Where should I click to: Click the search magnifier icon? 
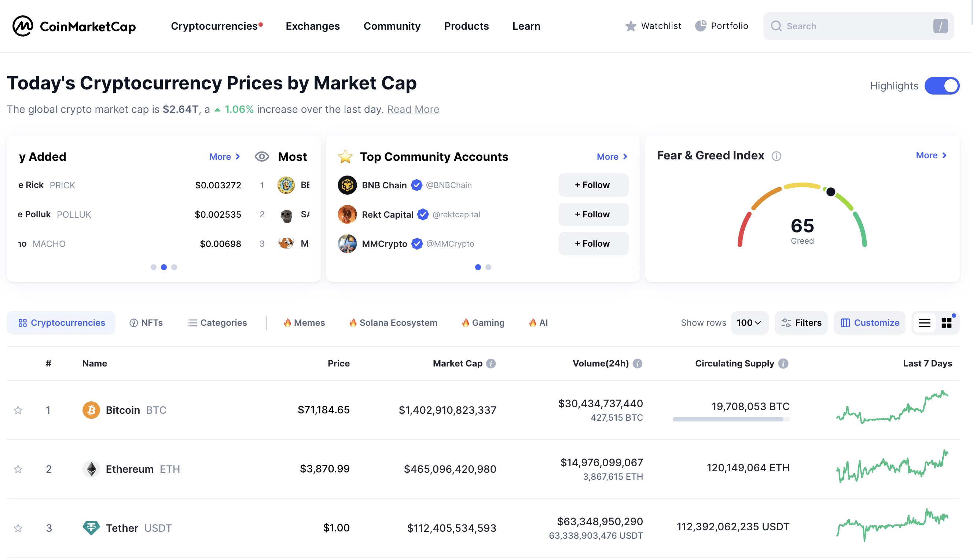776,26
